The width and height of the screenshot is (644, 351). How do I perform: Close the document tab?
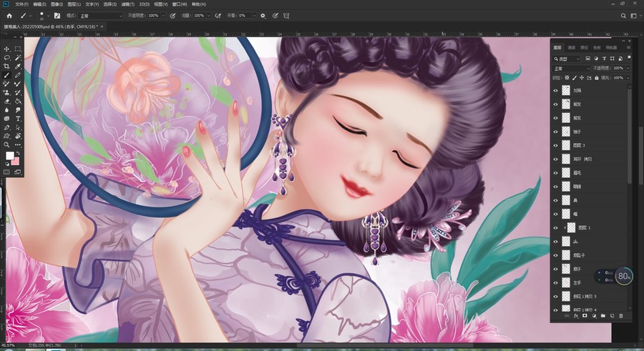102,26
